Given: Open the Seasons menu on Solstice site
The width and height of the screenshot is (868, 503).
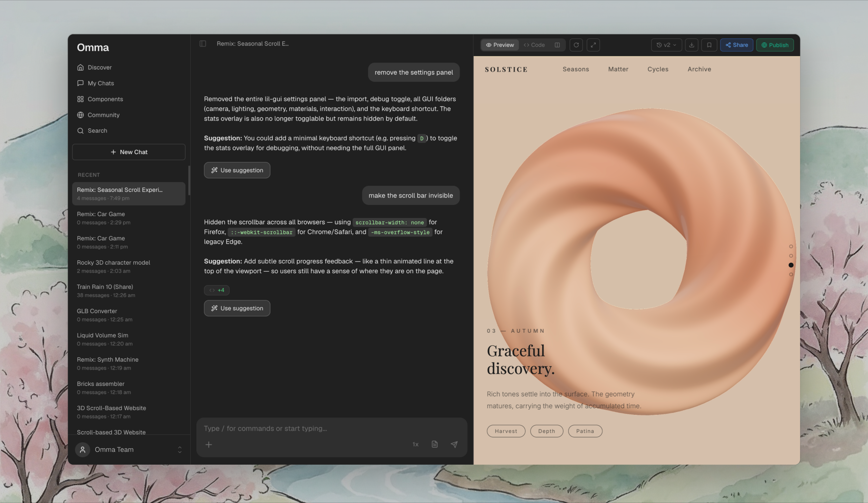Looking at the screenshot, I should [x=576, y=69].
